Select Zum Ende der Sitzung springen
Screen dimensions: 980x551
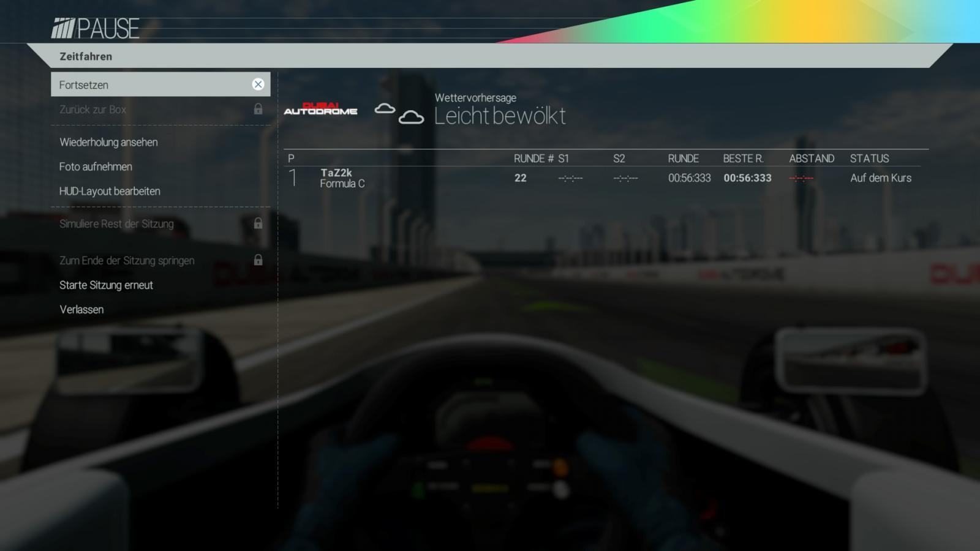(x=160, y=260)
